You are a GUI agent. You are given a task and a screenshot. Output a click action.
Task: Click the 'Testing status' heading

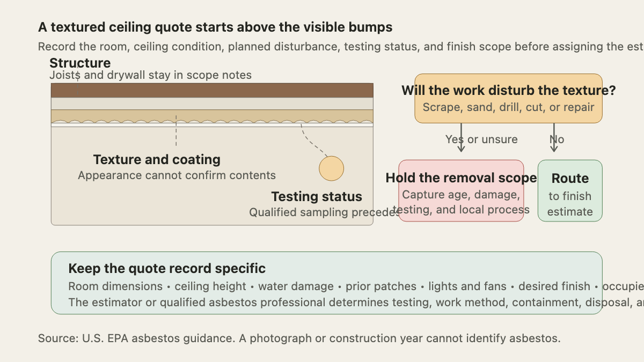[x=317, y=196]
